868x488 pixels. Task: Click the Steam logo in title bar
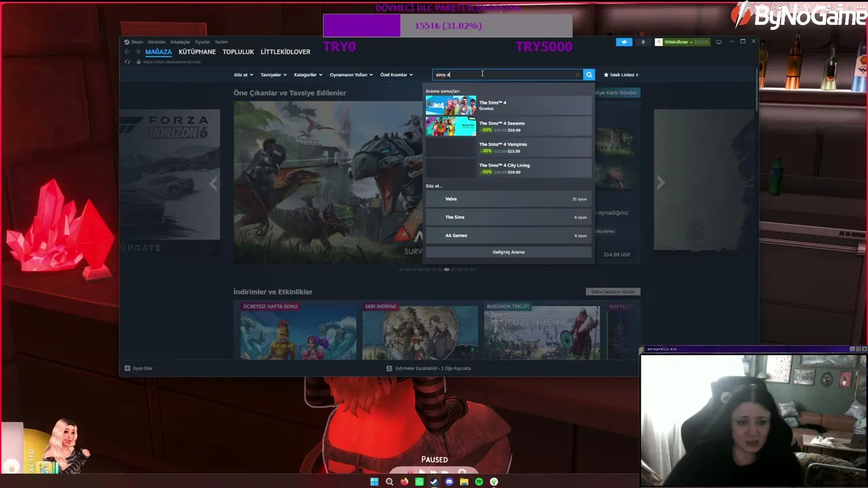127,42
